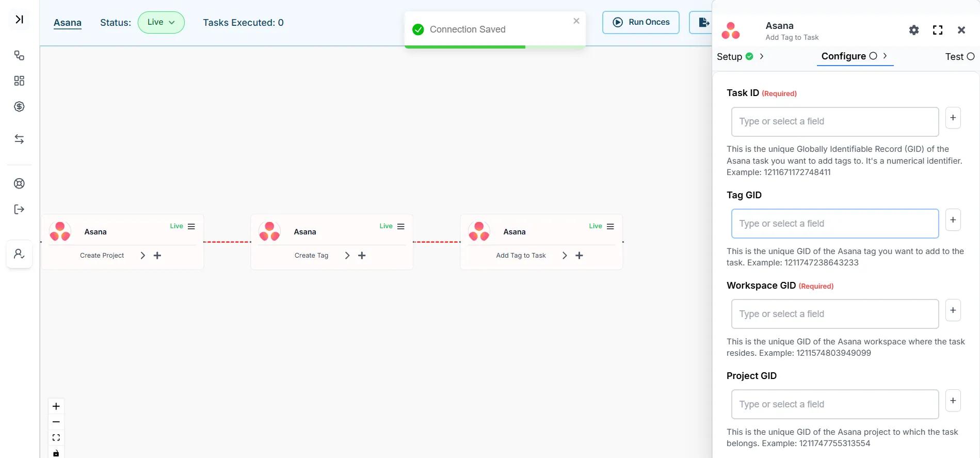Dismiss the Connection Saved notification
The width and height of the screenshot is (980, 458).
click(x=576, y=21)
